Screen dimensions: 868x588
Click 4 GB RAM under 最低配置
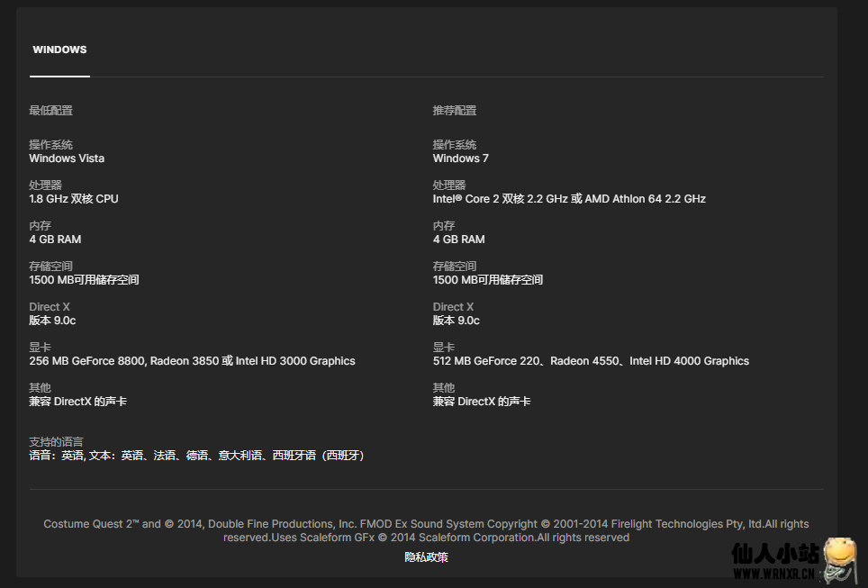55,240
